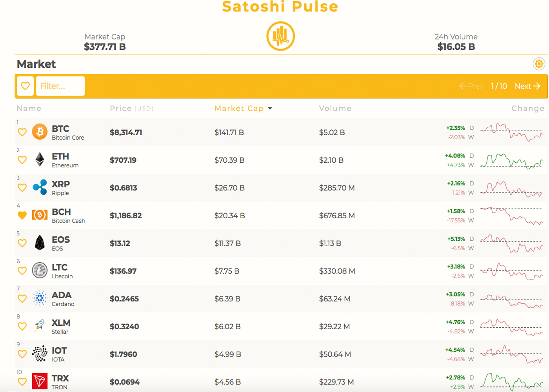The width and height of the screenshot is (549, 392).
Task: Sort by Change column header
Action: point(528,109)
